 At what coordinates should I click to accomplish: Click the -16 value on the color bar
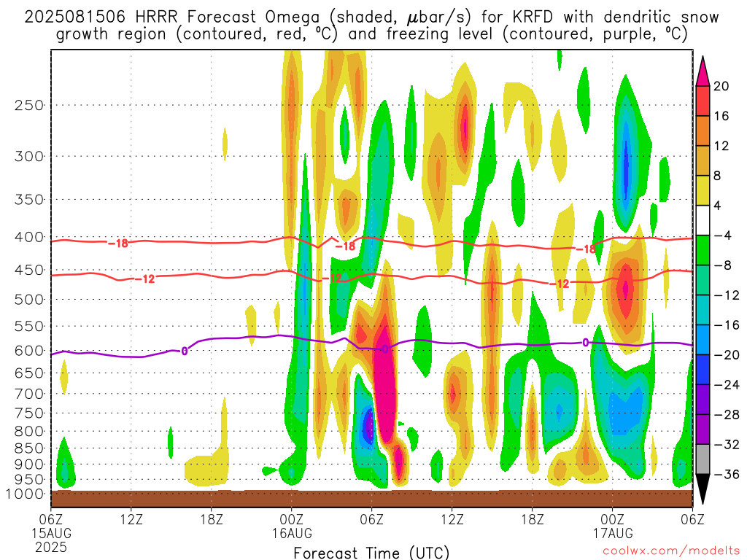click(727, 325)
